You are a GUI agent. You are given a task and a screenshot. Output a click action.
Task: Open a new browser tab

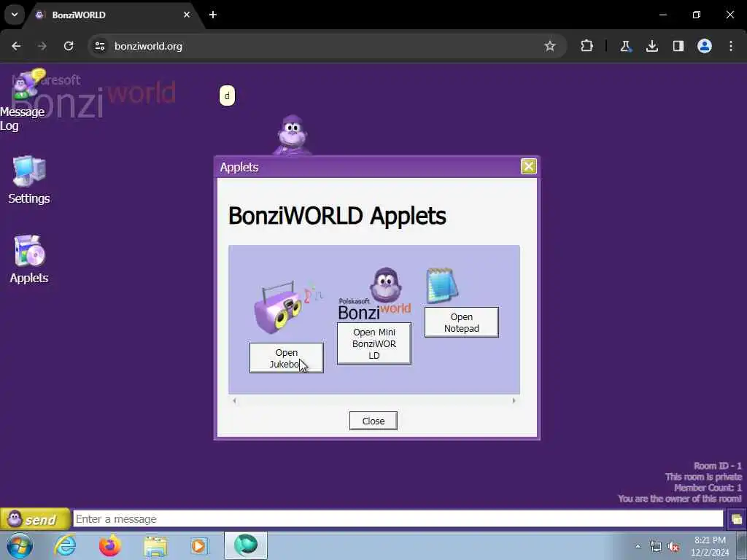213,15
